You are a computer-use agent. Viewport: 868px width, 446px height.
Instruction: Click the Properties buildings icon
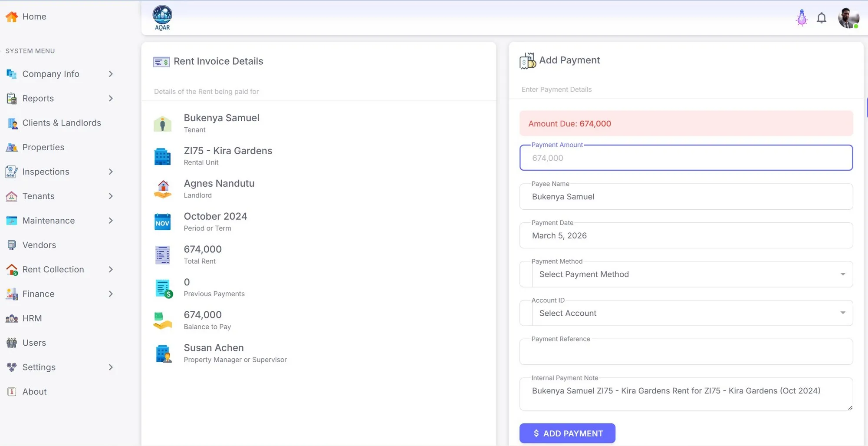point(12,147)
